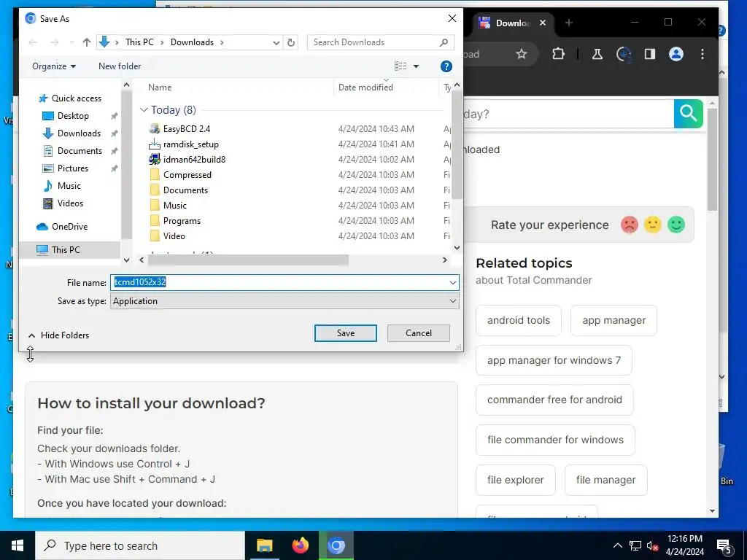Refresh the Downloads folder listing

(290, 42)
